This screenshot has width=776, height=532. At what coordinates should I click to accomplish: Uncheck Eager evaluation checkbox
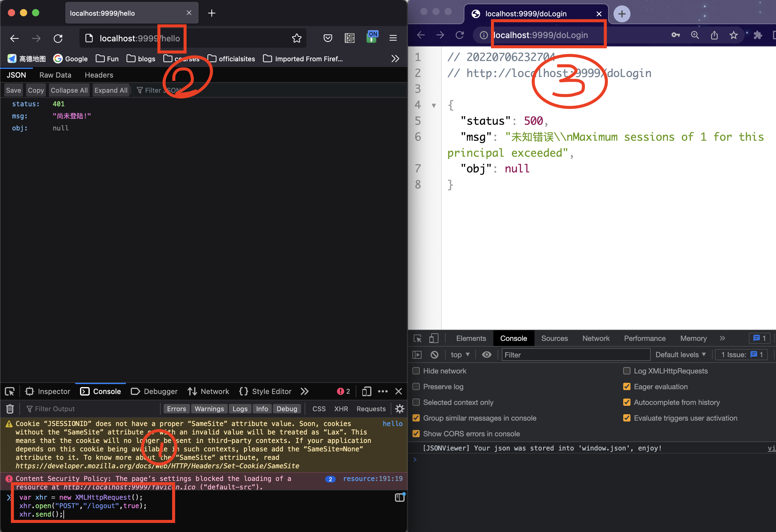pos(627,386)
